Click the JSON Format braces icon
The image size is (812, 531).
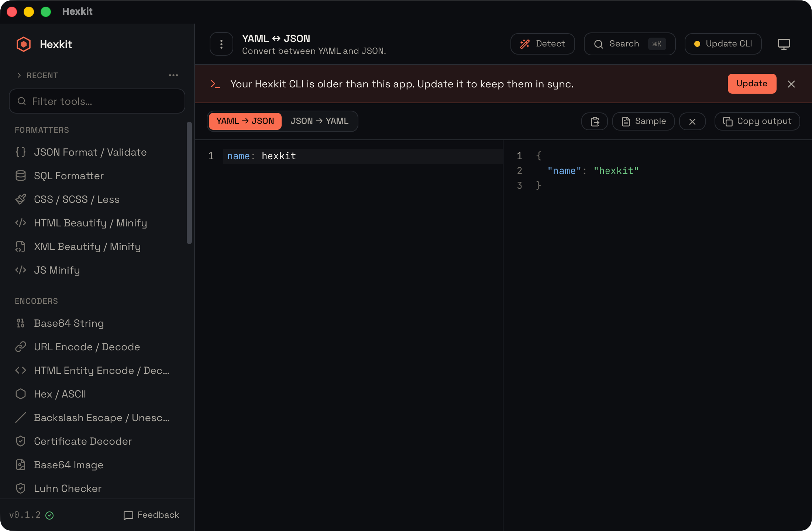[x=21, y=152]
